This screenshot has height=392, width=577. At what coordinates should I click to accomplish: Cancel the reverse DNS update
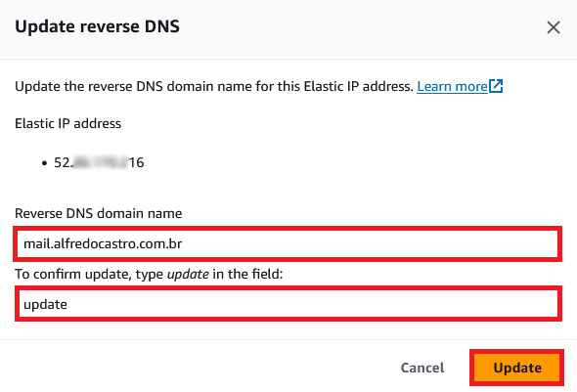click(x=422, y=368)
